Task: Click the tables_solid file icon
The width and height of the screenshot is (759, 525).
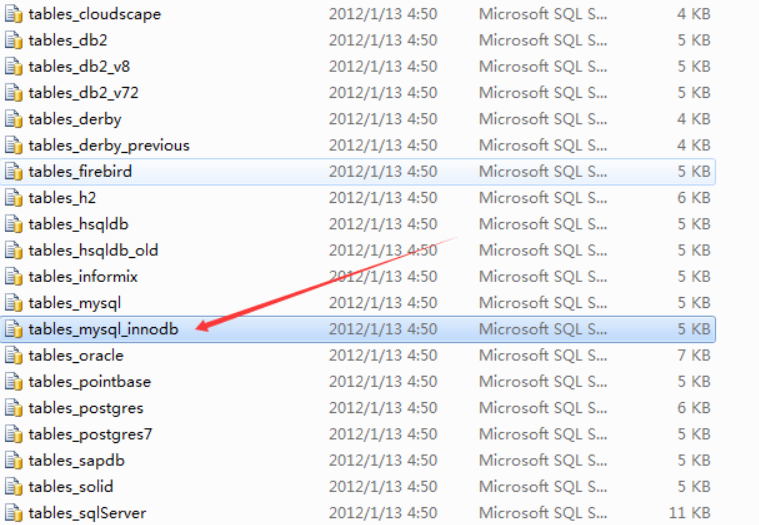Action: click(14, 486)
